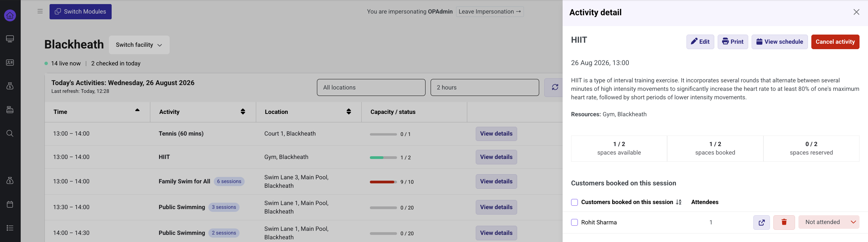Click the 2 checked in today text
Screen dimensions: 868x242
(x=116, y=63)
